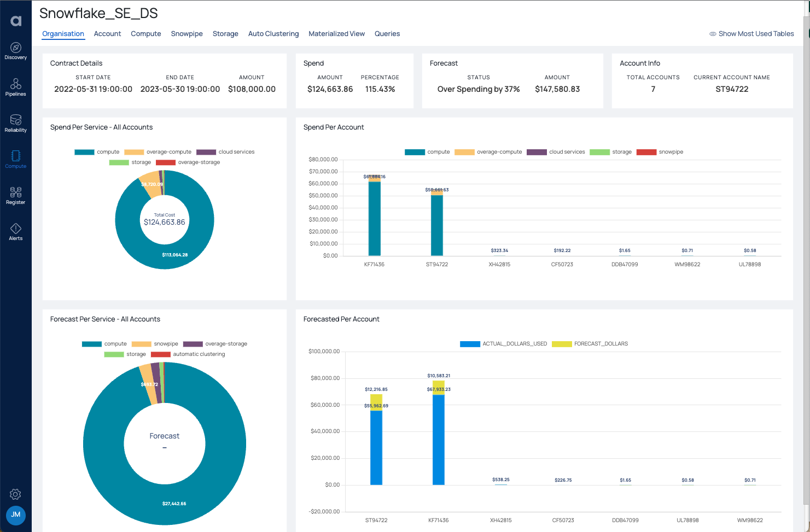810x532 pixels.
Task: Click the Show Most Used Tables link
Action: click(756, 34)
